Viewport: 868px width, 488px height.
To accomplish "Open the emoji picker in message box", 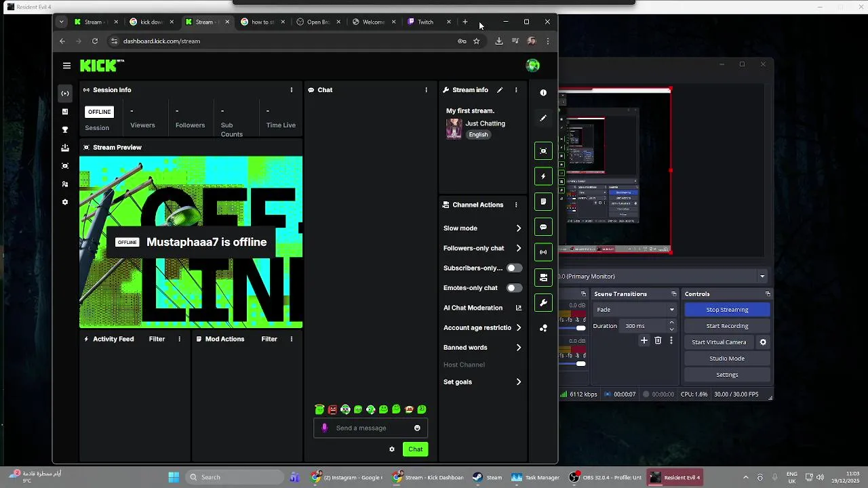I will point(417,428).
